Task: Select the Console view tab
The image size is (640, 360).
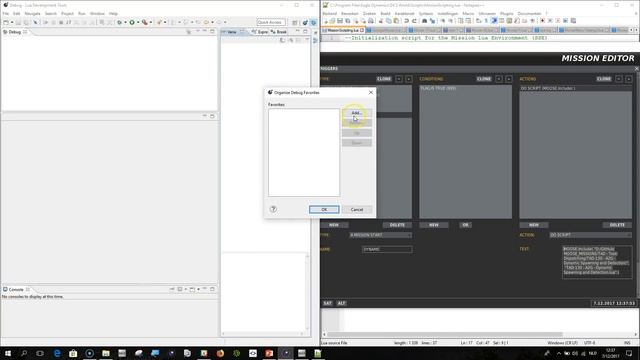Action: tap(16, 289)
